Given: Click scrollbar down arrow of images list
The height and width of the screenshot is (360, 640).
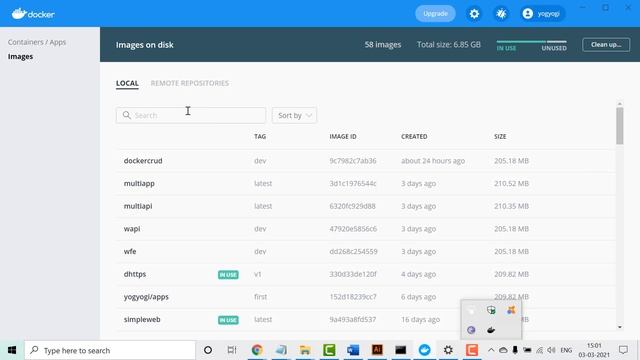Looking at the screenshot, I should (x=620, y=327).
